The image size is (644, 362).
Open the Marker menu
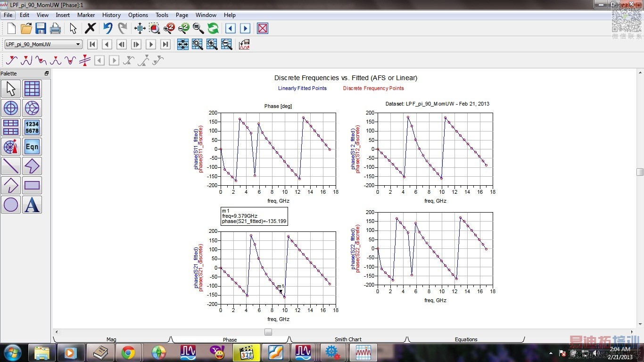(86, 15)
